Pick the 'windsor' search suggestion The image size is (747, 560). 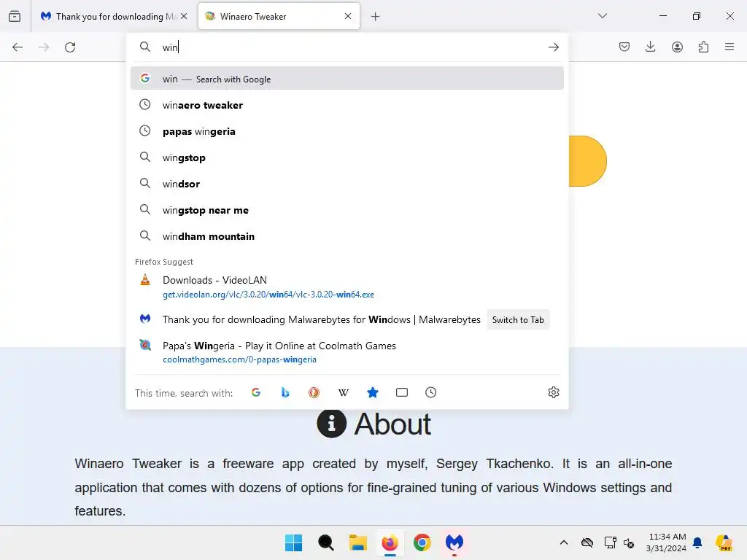point(347,183)
